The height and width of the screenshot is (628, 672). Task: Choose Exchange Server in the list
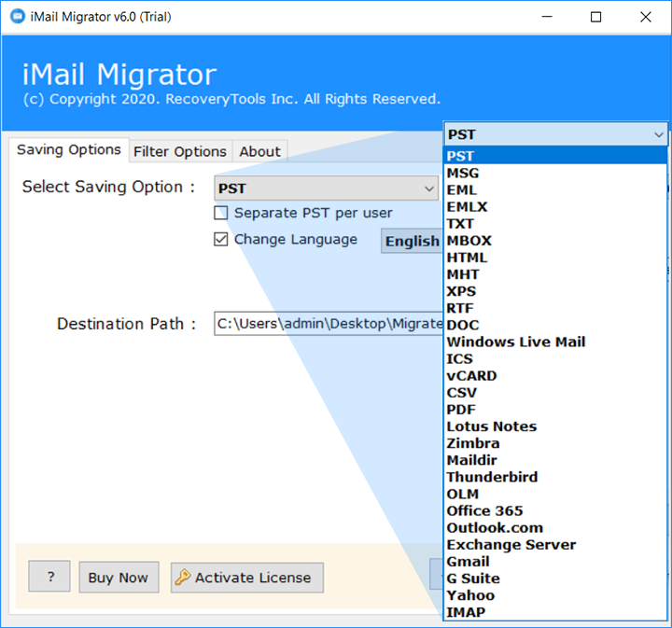pyautogui.click(x=555, y=544)
